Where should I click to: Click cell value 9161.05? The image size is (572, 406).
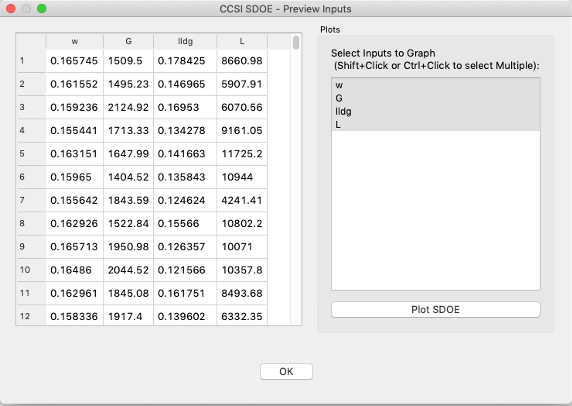point(242,130)
